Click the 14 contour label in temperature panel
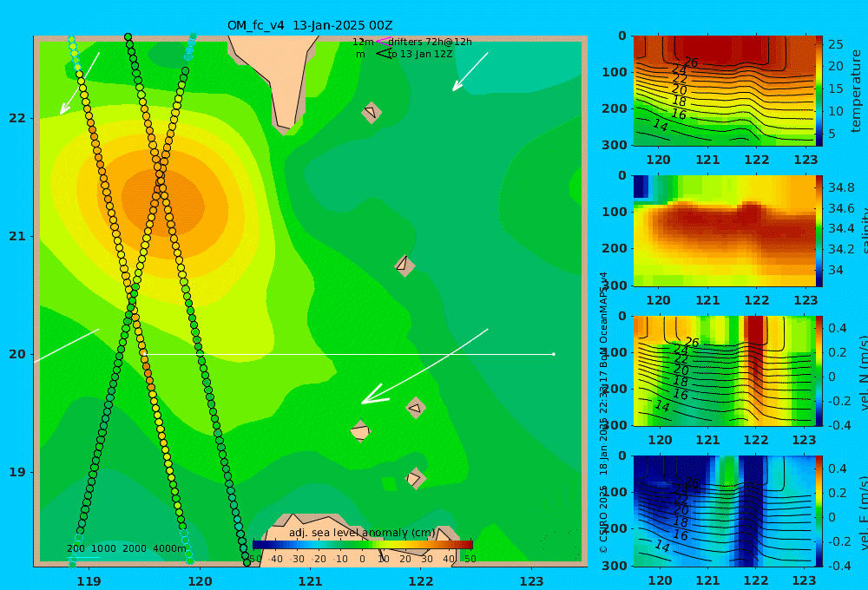This screenshot has width=868, height=590. 661,125
